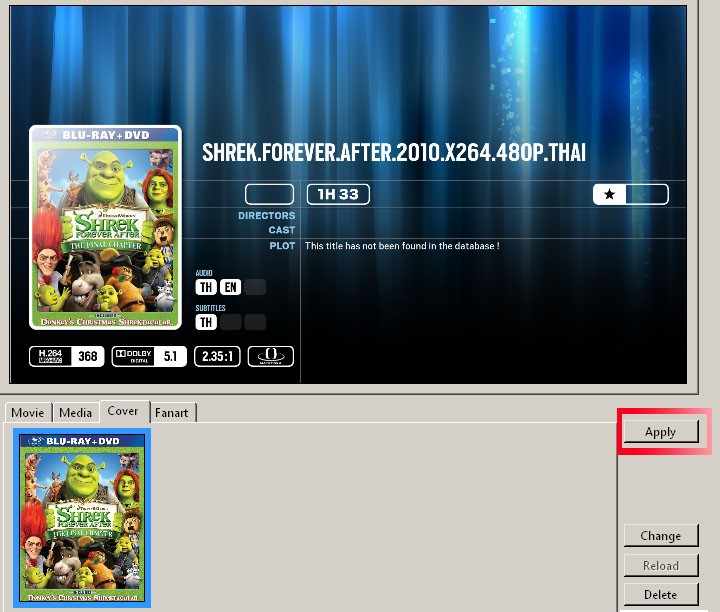Click the Delete button

click(x=661, y=595)
